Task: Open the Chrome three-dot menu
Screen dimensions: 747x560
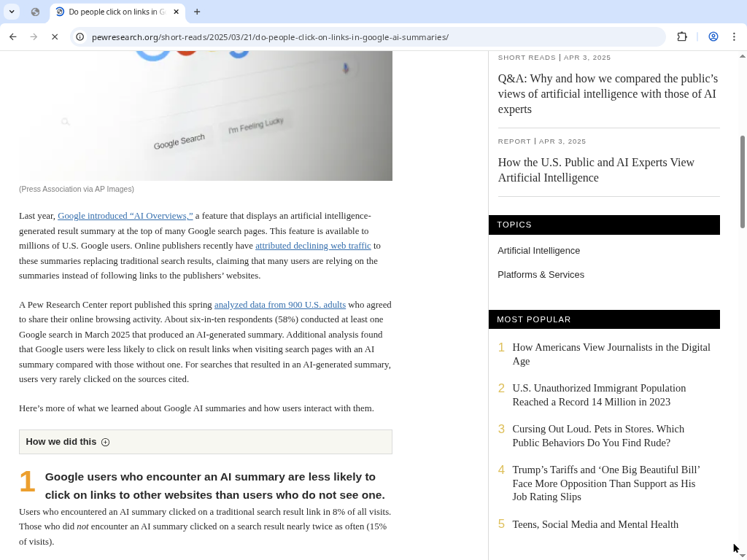Action: [734, 36]
